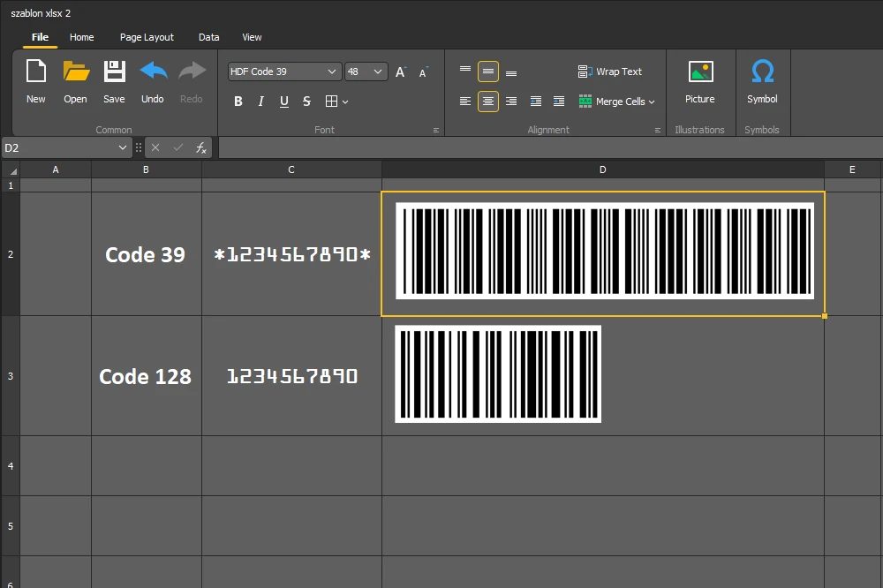Screen dimensions: 883x588
Task: Expand the Merge Cells dropdown
Action: tap(652, 102)
